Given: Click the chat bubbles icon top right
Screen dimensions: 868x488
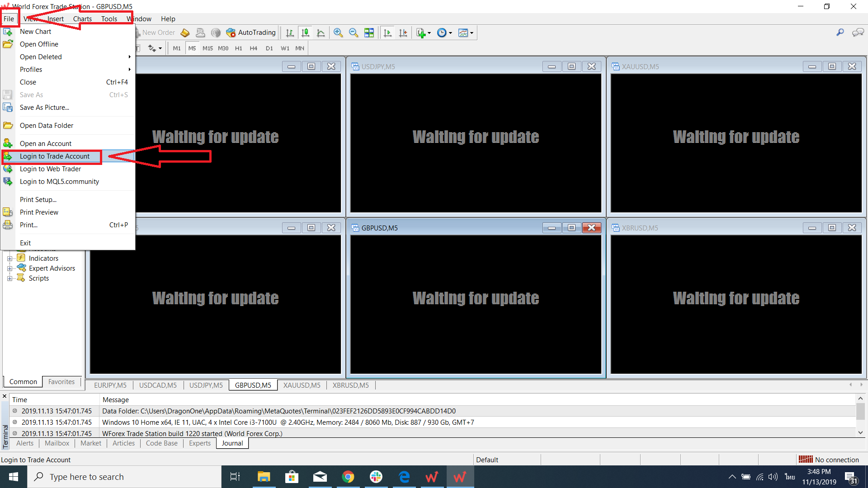Looking at the screenshot, I should [858, 33].
